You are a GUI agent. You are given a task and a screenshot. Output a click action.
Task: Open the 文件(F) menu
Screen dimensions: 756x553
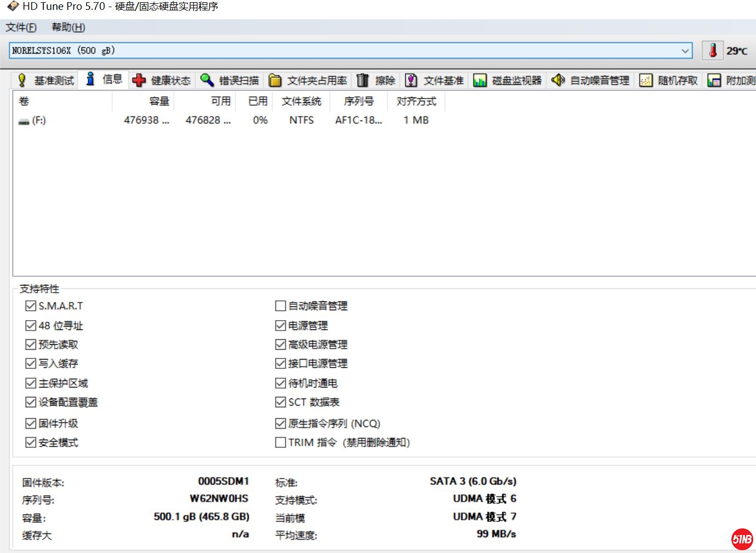(21, 27)
